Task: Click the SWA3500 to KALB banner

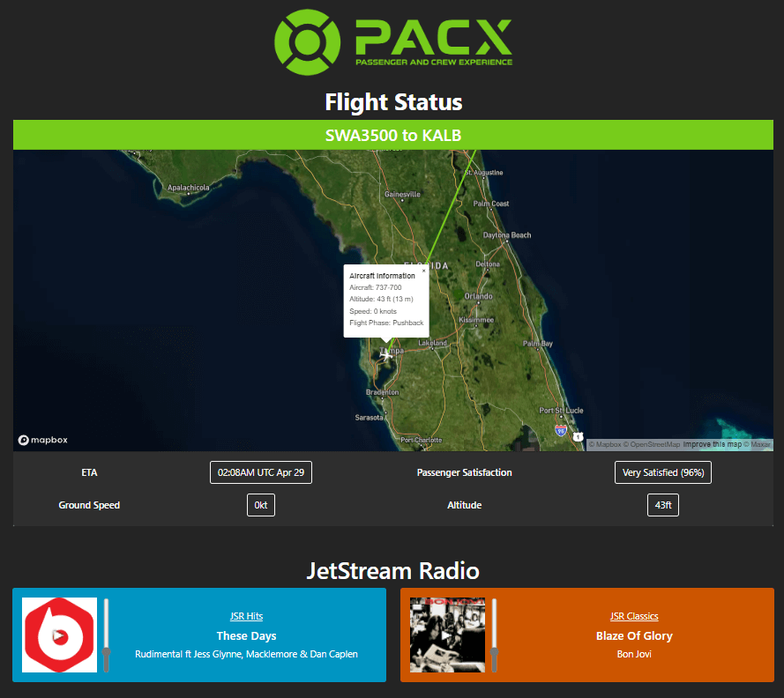Action: click(x=393, y=135)
